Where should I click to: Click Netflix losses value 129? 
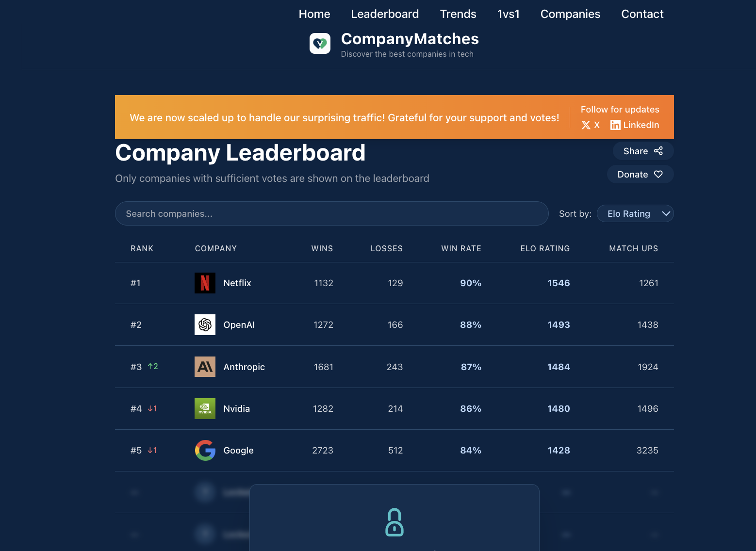tap(395, 283)
